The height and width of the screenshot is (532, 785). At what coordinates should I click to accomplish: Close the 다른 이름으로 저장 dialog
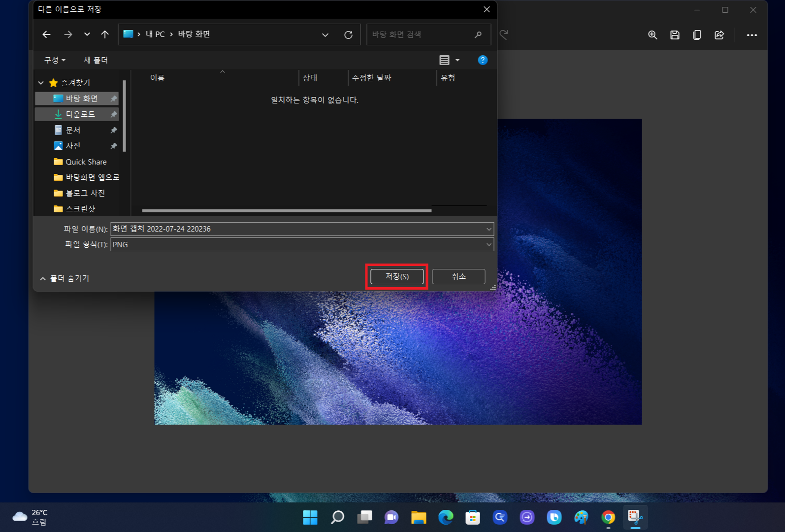coord(487,9)
